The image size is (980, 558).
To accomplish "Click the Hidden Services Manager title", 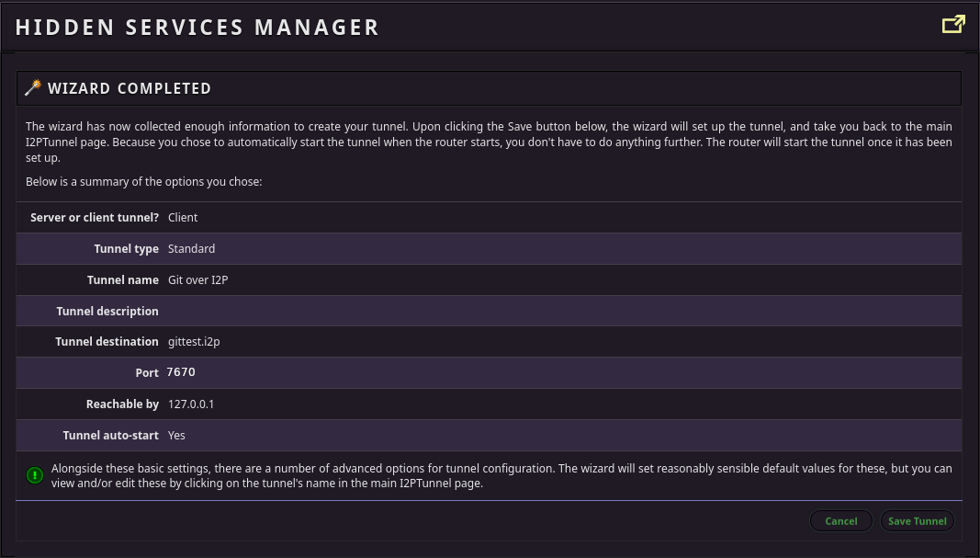I will click(197, 28).
